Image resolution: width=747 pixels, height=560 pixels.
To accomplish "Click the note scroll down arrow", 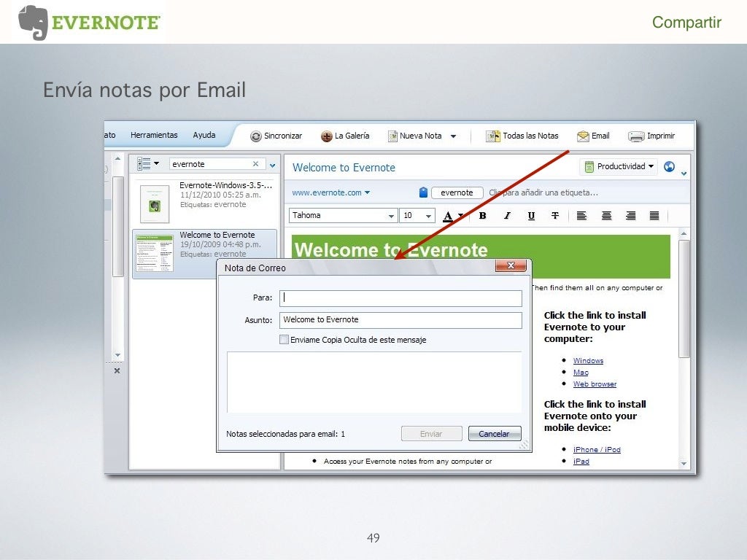I will tap(684, 463).
